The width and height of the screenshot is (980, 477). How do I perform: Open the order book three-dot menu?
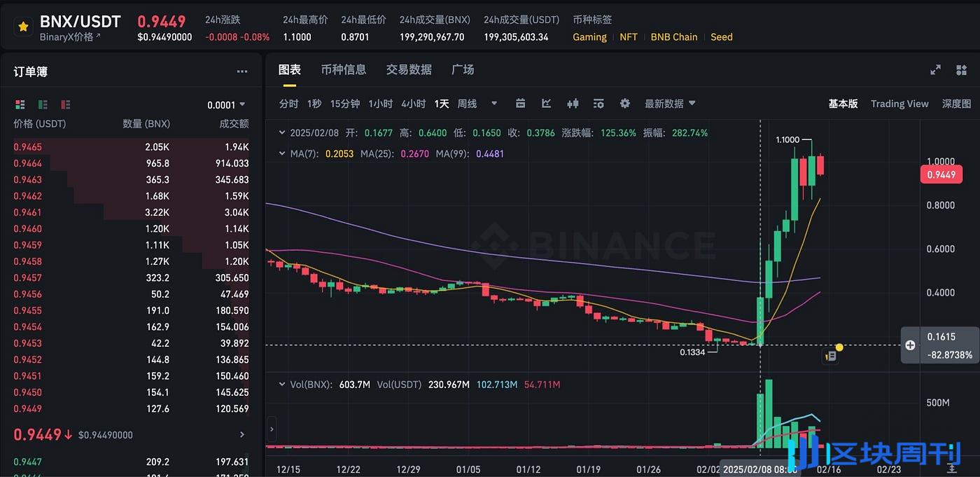242,71
